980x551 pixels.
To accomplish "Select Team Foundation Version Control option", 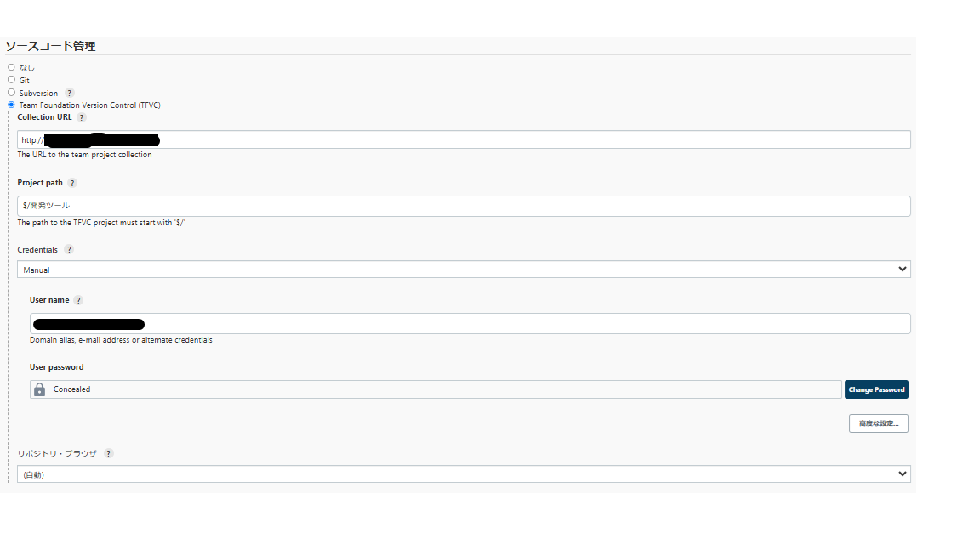I will point(11,105).
